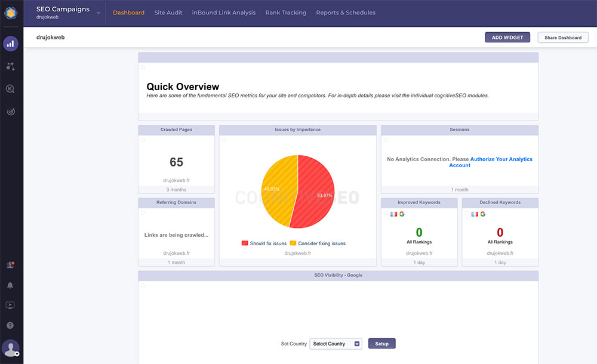Viewport: 597px width, 364px height.
Task: Click the Google icon in Improved Keywords
Action: pos(402,214)
